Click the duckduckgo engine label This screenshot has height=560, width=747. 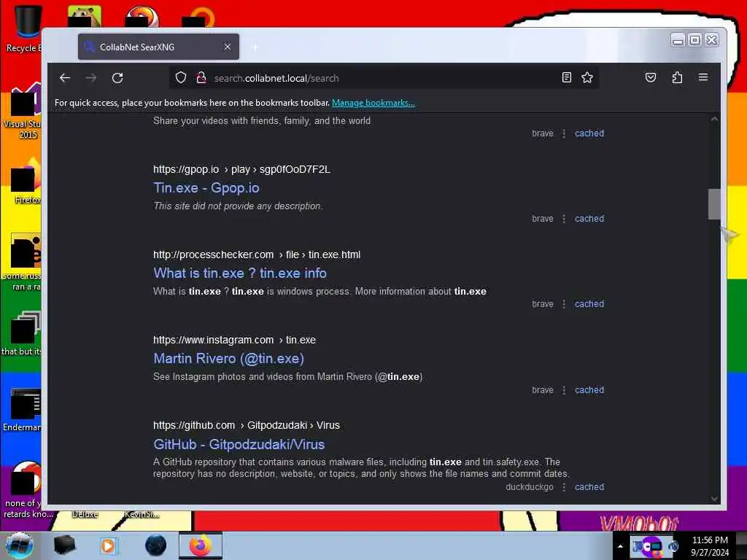click(x=530, y=487)
